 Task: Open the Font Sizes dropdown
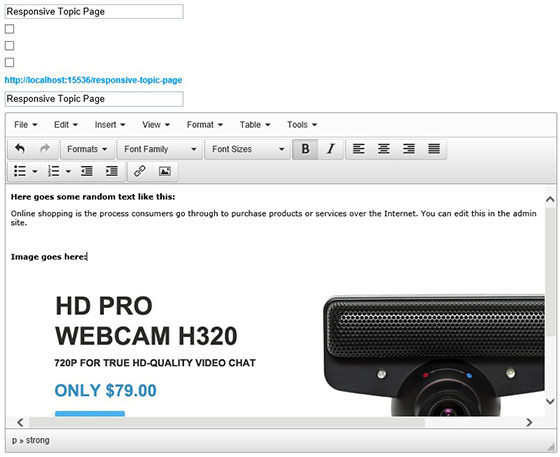coord(248,149)
